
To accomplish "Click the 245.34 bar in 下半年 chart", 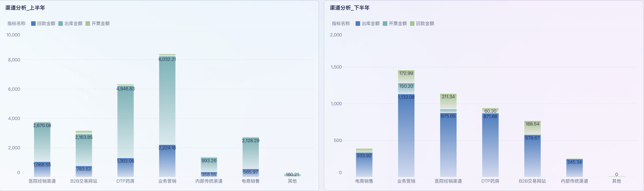I will [574, 168].
